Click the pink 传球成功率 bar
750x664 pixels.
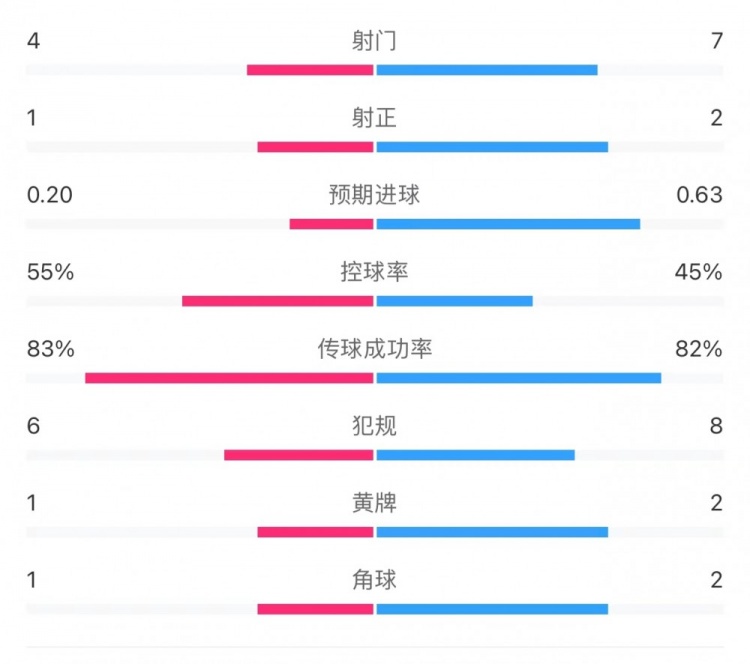pos(229,378)
